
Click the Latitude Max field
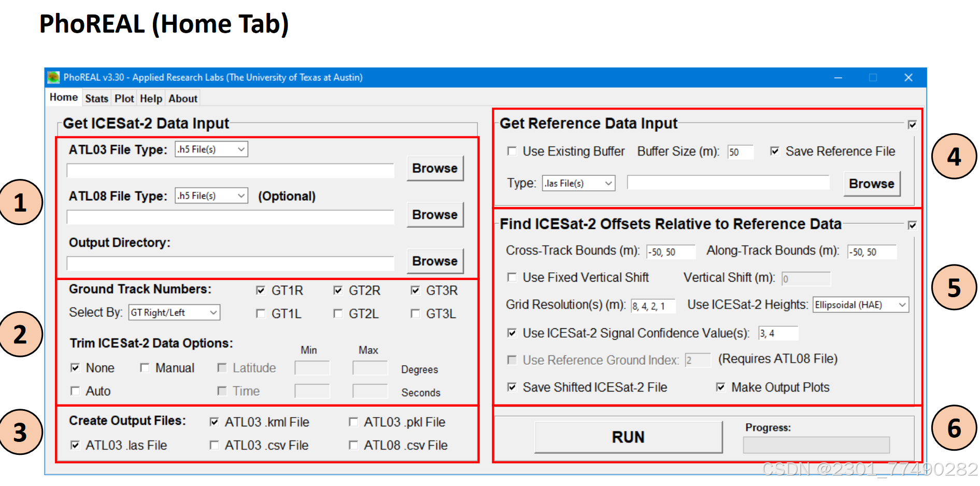[x=370, y=368]
